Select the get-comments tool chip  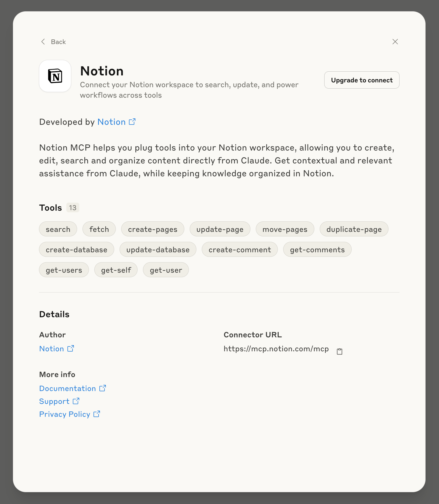coord(317,250)
